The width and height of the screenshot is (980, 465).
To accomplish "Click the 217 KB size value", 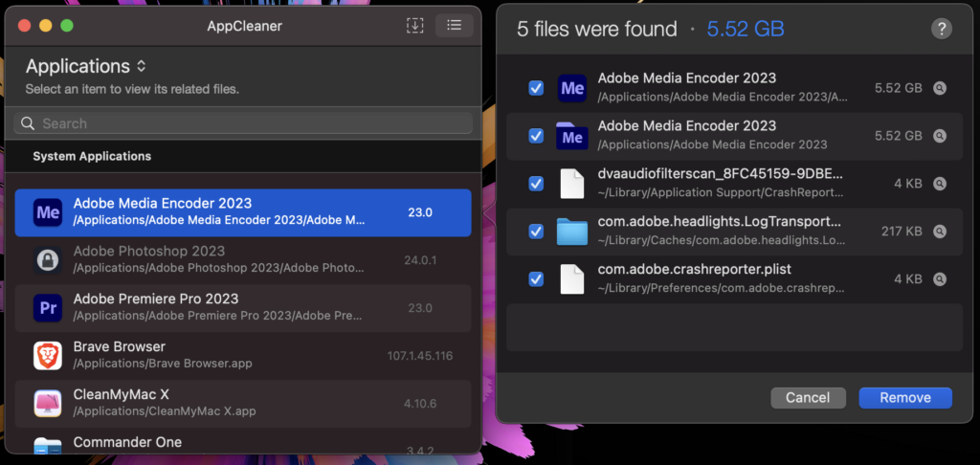I will tap(902, 232).
